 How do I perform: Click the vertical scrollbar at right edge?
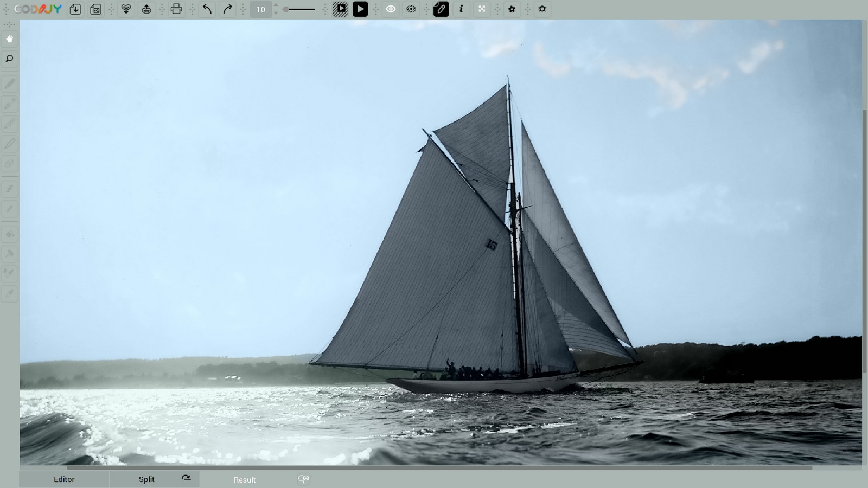pyautogui.click(x=865, y=241)
